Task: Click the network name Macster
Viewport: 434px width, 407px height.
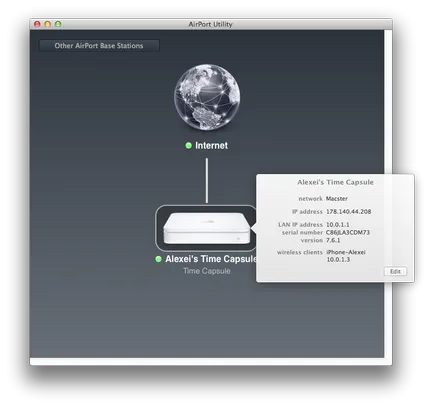Action: 337,199
